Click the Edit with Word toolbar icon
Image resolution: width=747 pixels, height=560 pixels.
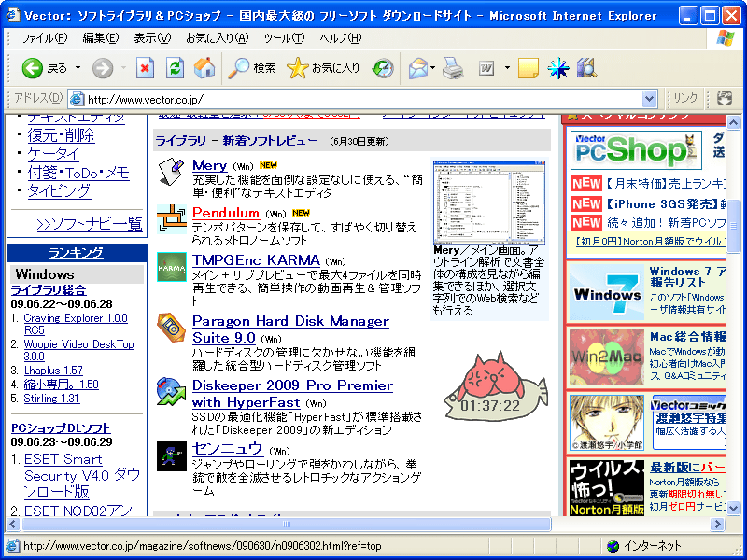tap(486, 69)
